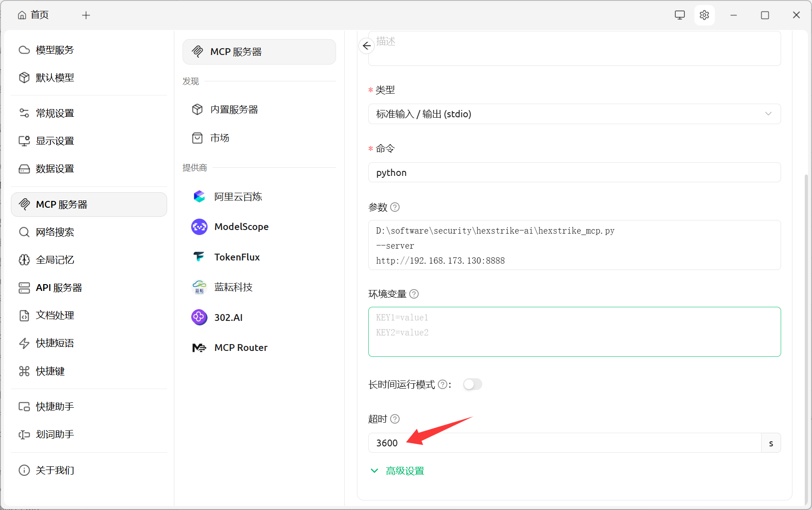The height and width of the screenshot is (510, 812).
Task: Select the ModelScope provider icon
Action: coord(199,227)
